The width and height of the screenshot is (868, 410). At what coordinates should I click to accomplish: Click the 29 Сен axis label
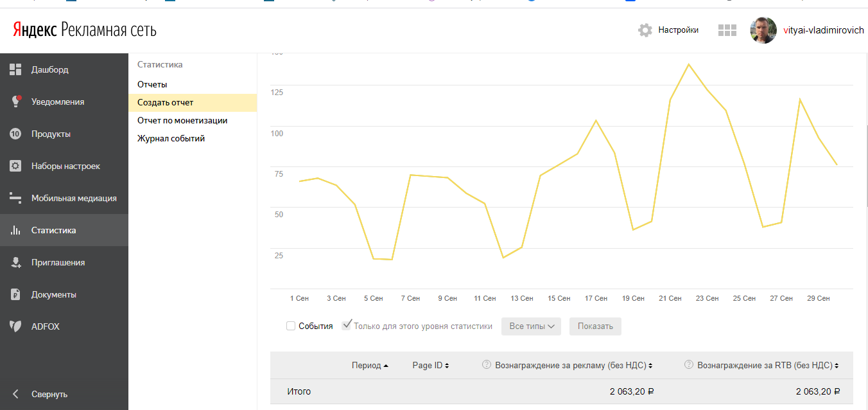coord(819,298)
